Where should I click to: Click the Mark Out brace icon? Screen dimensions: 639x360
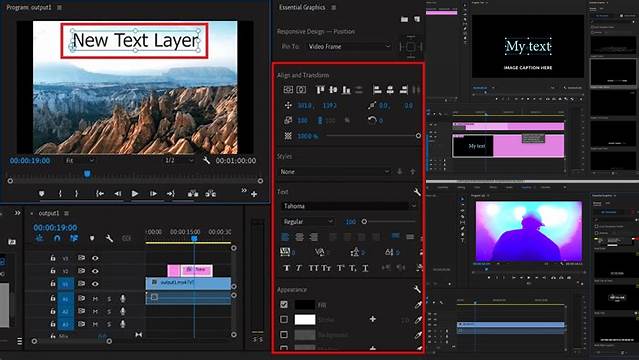click(76, 194)
